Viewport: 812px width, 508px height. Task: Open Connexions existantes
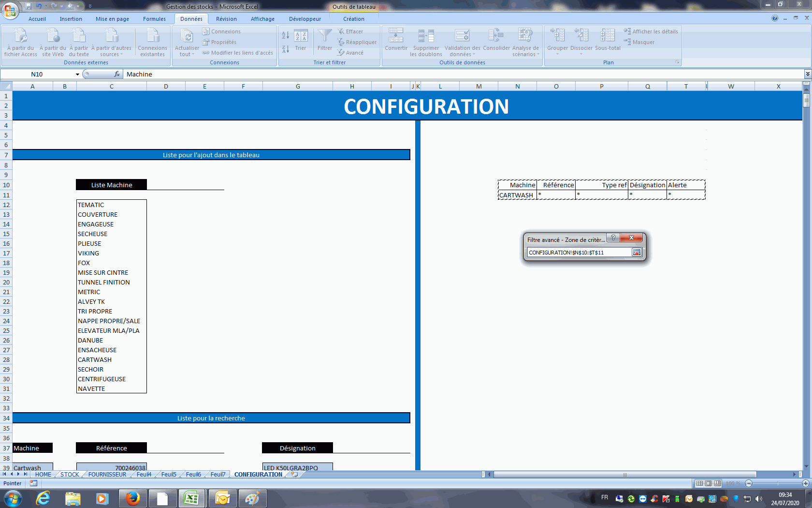click(x=152, y=43)
